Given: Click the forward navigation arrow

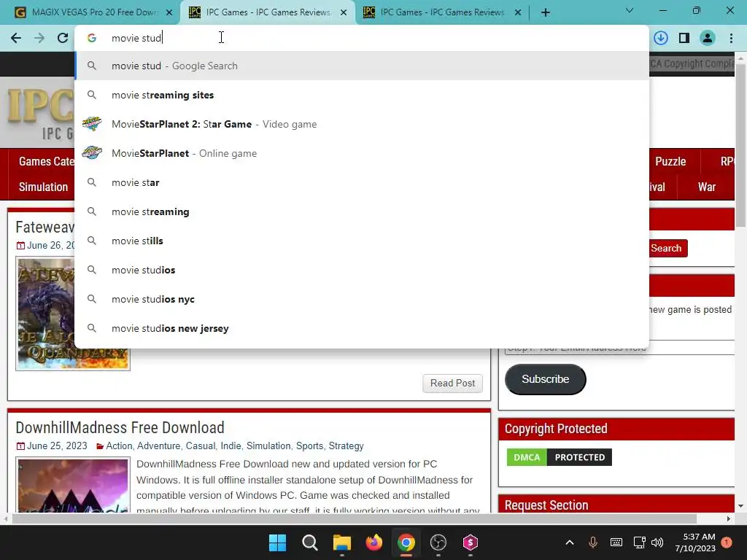Looking at the screenshot, I should pyautogui.click(x=39, y=38).
